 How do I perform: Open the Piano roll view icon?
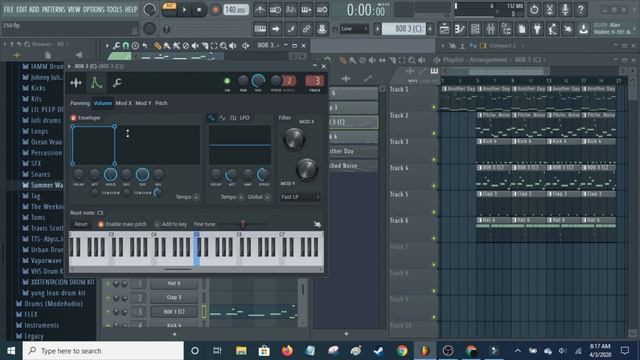460,29
